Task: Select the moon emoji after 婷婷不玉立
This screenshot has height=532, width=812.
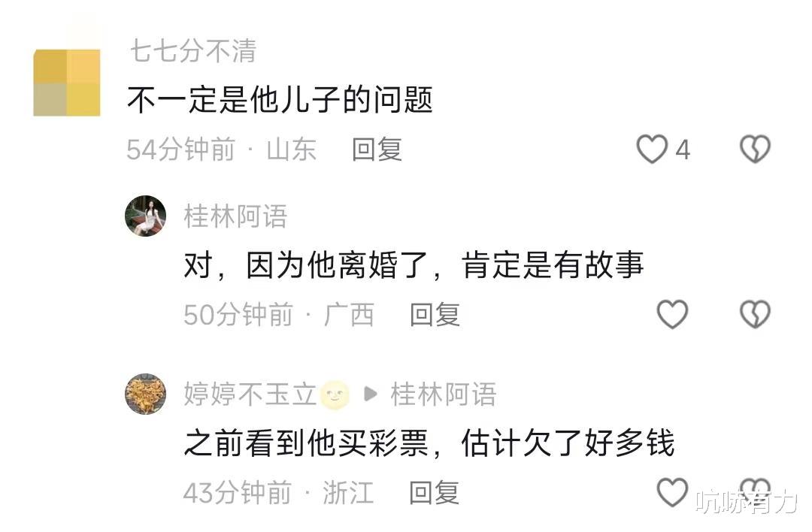Action: pos(335,395)
